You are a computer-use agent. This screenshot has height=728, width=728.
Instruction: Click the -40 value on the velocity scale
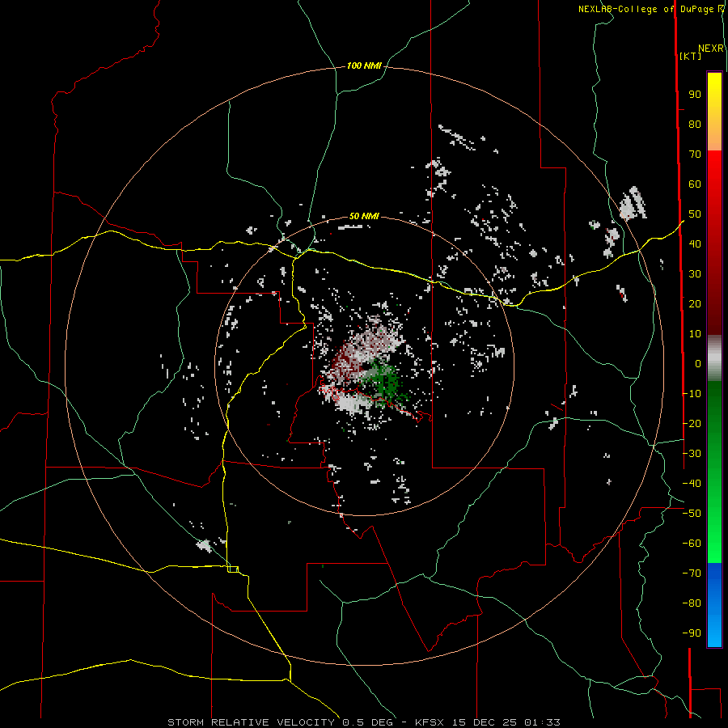[x=692, y=484]
